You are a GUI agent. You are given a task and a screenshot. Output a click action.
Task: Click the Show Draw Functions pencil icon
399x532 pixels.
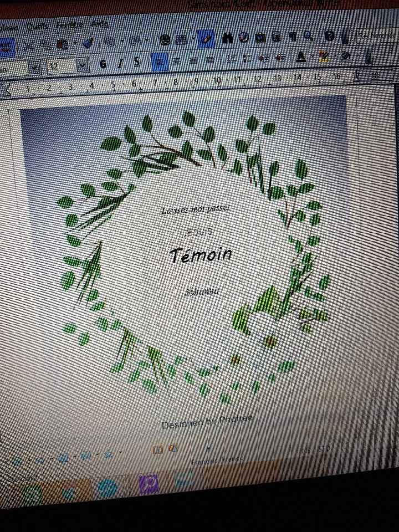[205, 39]
